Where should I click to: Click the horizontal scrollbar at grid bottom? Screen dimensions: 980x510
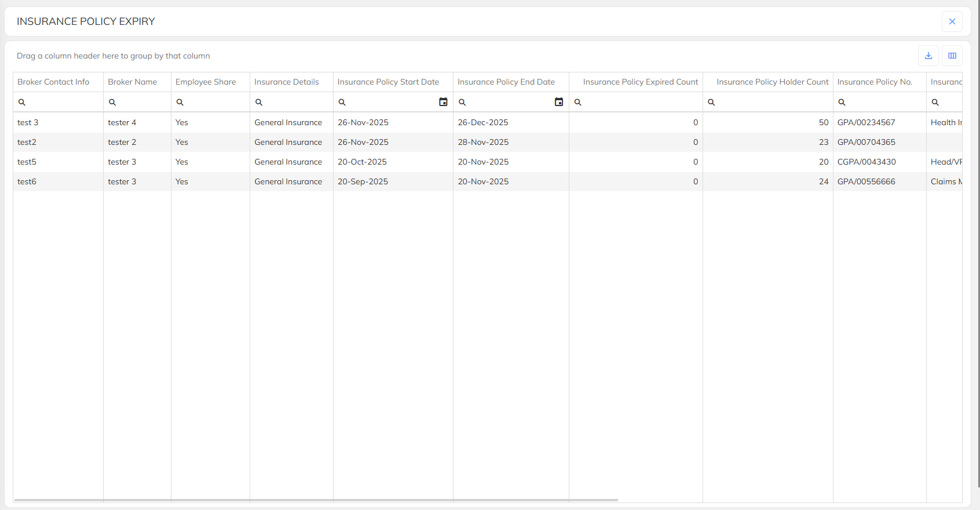click(316, 500)
